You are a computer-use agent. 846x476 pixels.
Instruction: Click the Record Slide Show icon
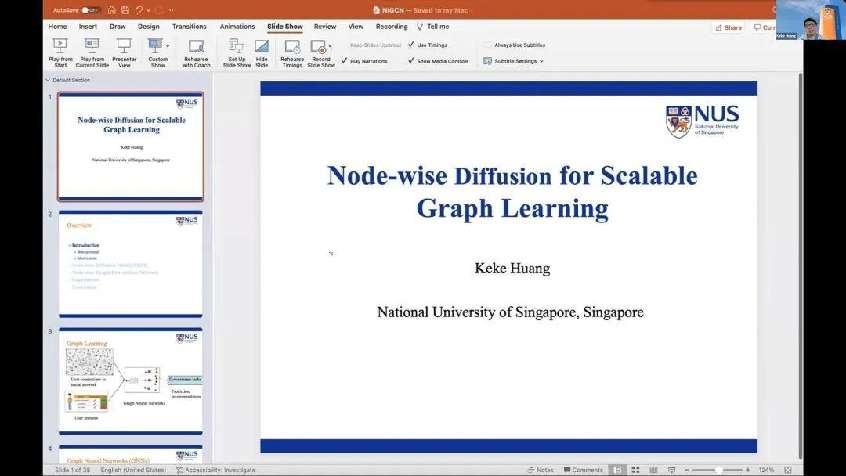[319, 46]
